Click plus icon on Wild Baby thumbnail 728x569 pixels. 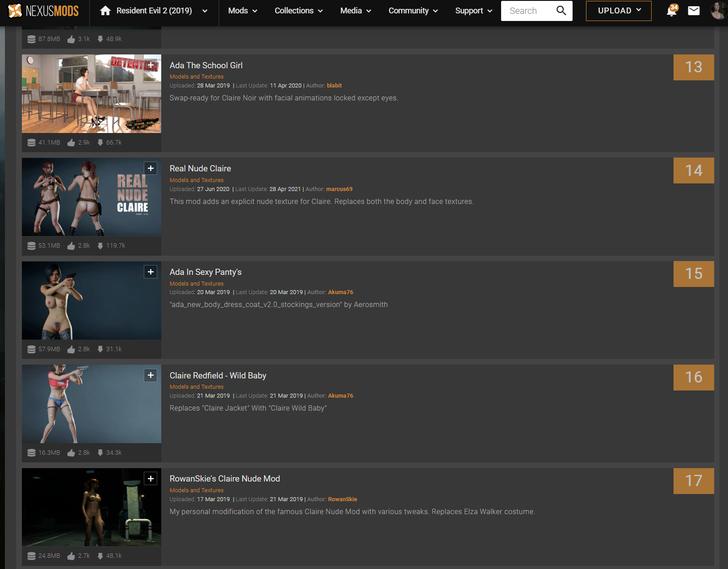point(151,375)
